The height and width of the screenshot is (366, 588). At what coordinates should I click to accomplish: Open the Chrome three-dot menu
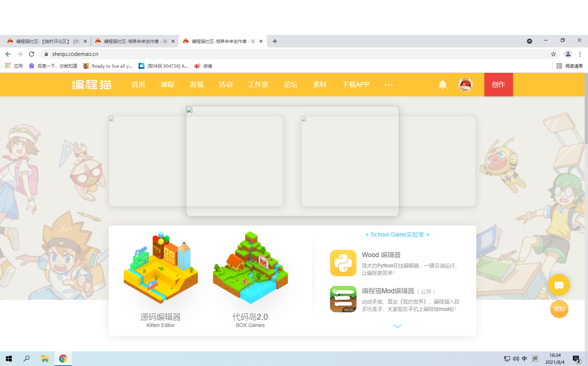tap(580, 54)
